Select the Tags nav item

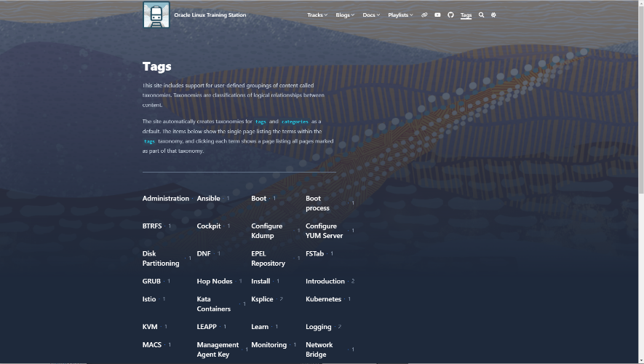point(466,15)
